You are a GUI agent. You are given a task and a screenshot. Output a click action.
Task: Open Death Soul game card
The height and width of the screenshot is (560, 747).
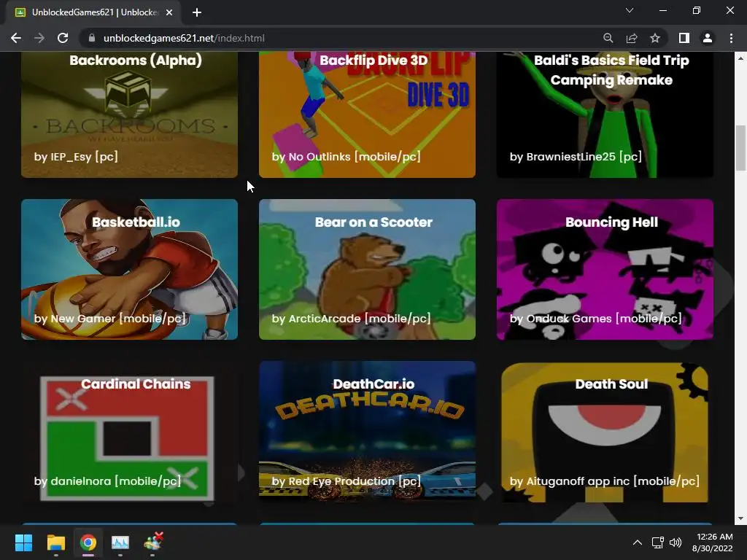pos(605,432)
